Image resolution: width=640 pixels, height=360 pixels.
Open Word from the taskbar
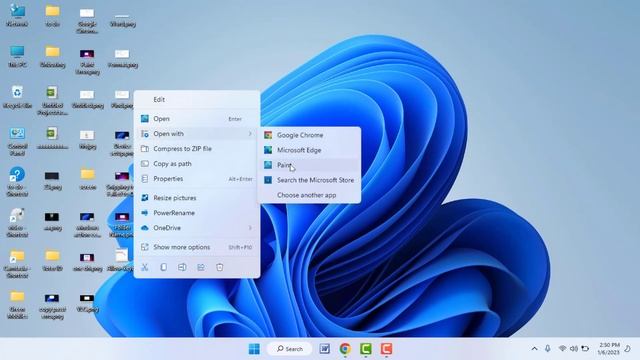[x=325, y=349]
